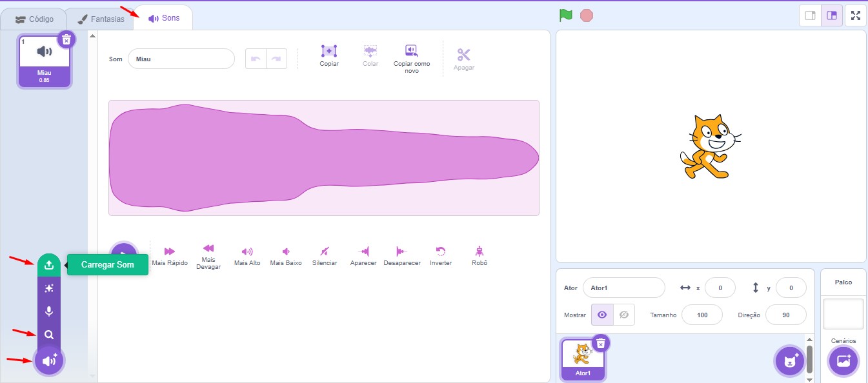Apply the Inverter reverse effect

(441, 255)
